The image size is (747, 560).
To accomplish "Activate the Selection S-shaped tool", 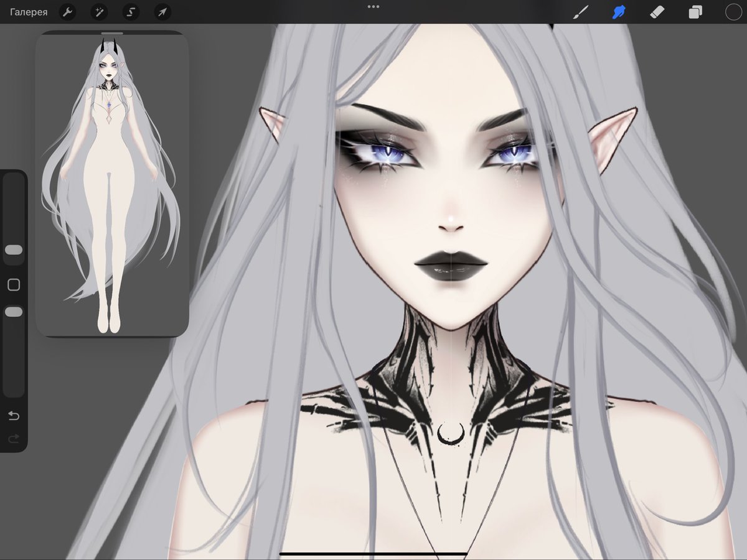I will coord(131,12).
